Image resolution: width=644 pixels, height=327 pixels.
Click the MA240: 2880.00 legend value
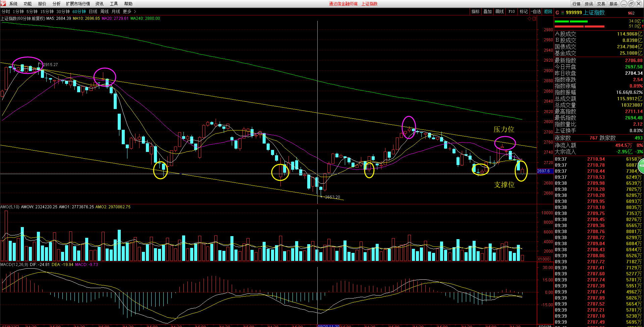click(x=145, y=18)
